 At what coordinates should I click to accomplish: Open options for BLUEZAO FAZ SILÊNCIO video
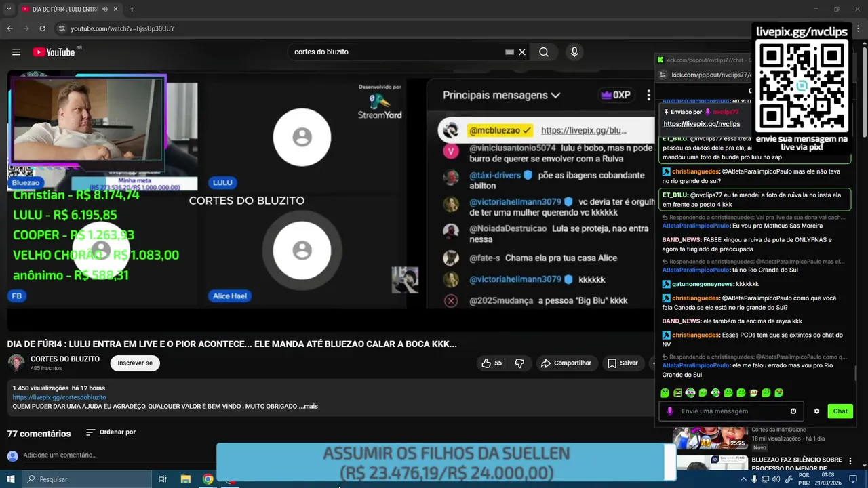(x=850, y=461)
